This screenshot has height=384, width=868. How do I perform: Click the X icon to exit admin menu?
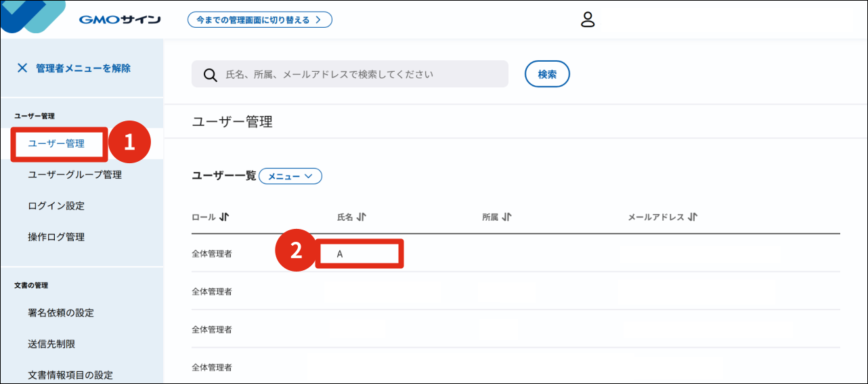click(x=22, y=68)
